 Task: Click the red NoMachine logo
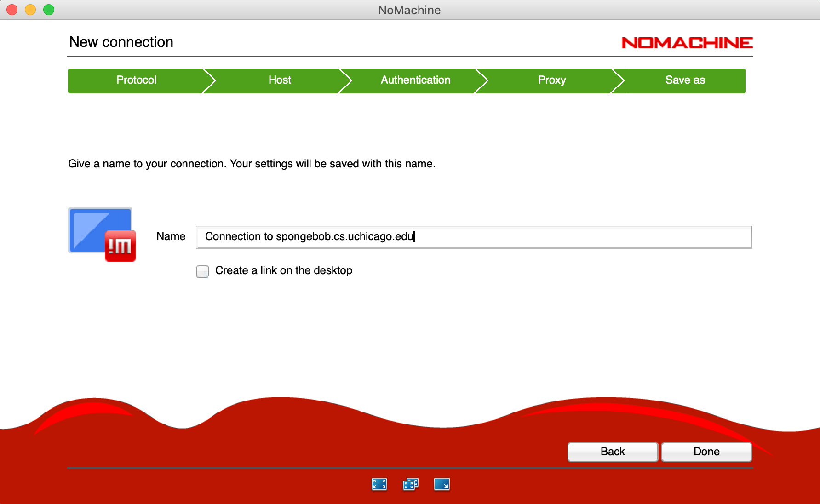687,43
